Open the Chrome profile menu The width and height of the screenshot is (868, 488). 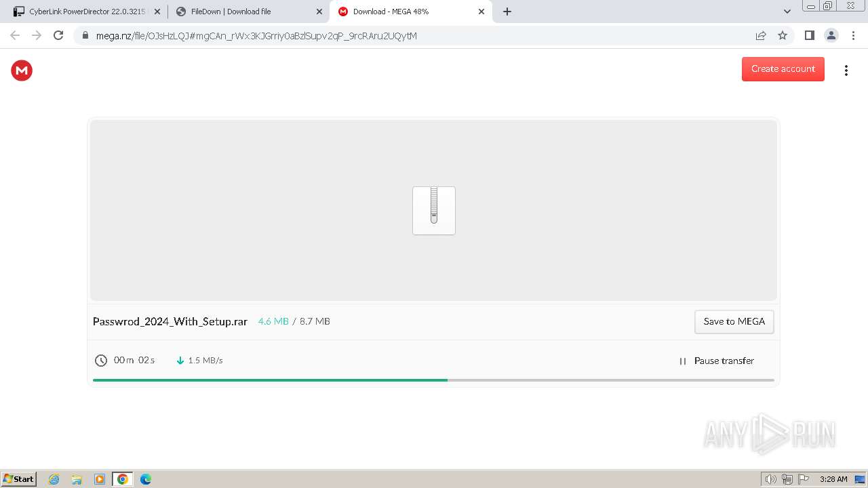point(831,35)
